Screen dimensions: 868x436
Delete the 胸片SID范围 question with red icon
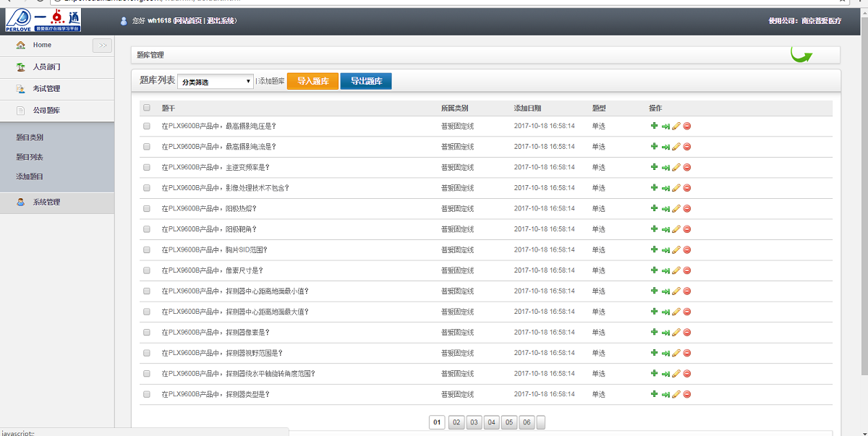[687, 249]
